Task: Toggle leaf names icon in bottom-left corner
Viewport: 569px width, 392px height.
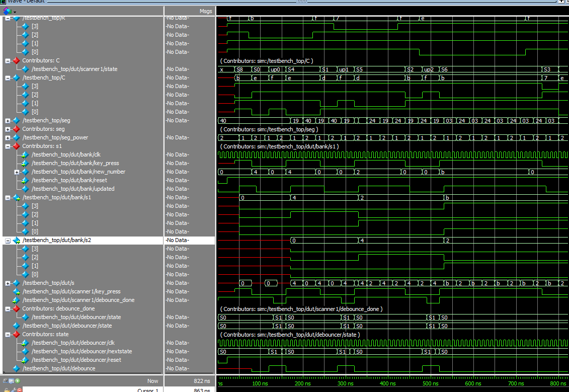Action: (6, 381)
